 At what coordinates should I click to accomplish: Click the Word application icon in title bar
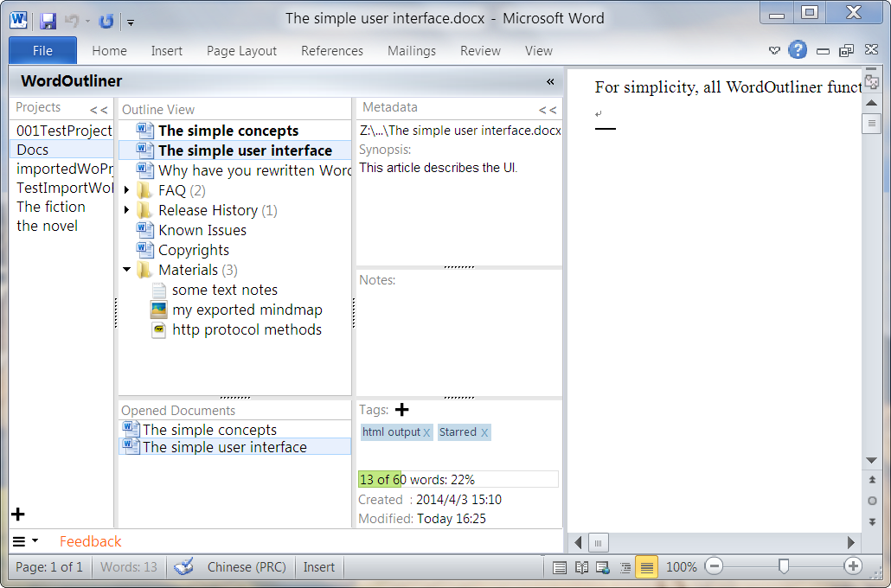coord(18,21)
